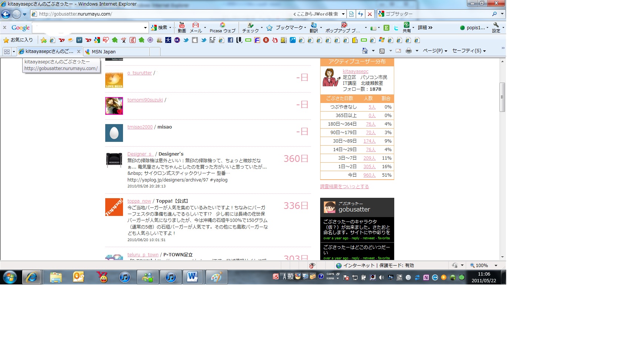
Task: Open the tmisao2000 user link
Action: pyautogui.click(x=140, y=127)
